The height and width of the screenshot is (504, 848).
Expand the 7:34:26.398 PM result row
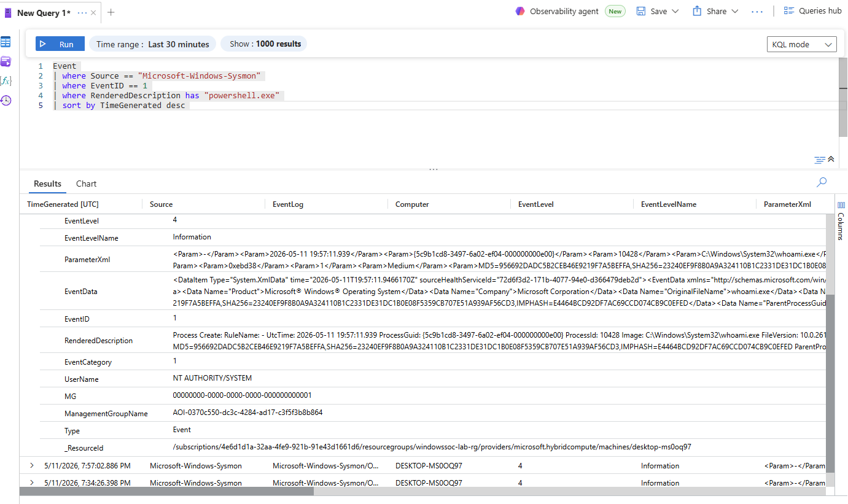(31, 483)
